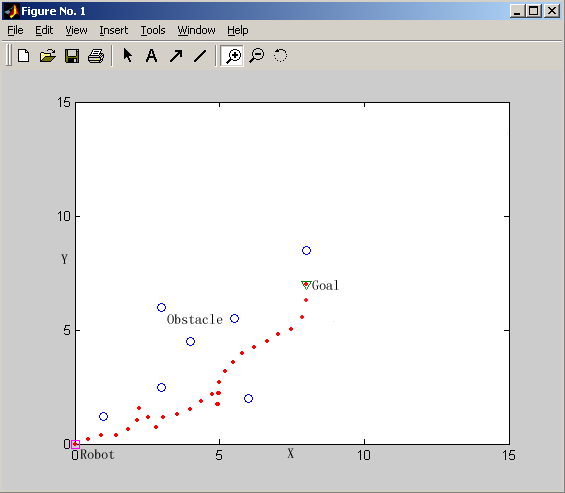Viewport: 565px width, 493px height.
Task: Click the blue obstacle circle above 'Obstacle' text
Action: (161, 307)
